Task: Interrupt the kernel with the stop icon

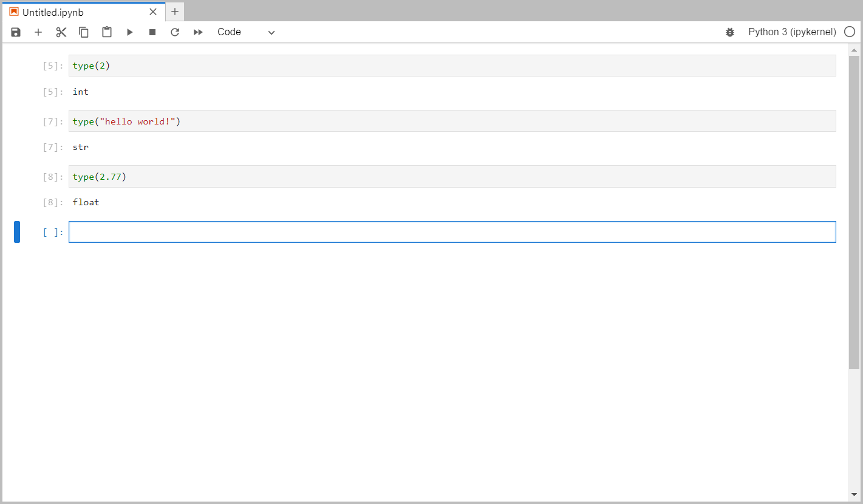Action: click(x=152, y=32)
